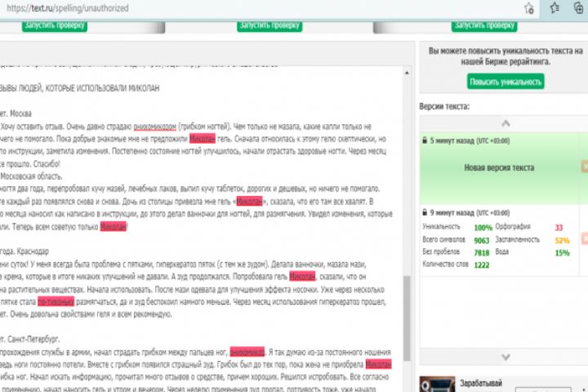Click highlighted 'Миколан' before 'гель. Сначала'
The width and height of the screenshot is (588, 392).
[203, 139]
